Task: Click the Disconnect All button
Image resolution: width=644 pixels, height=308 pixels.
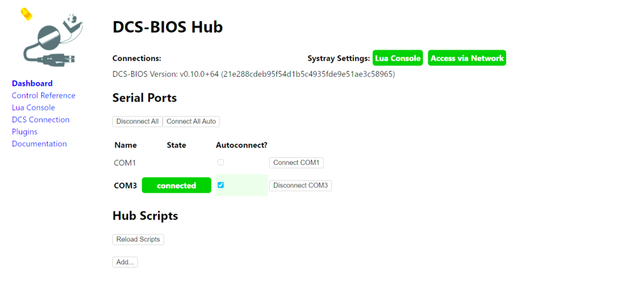Action: [x=138, y=122]
